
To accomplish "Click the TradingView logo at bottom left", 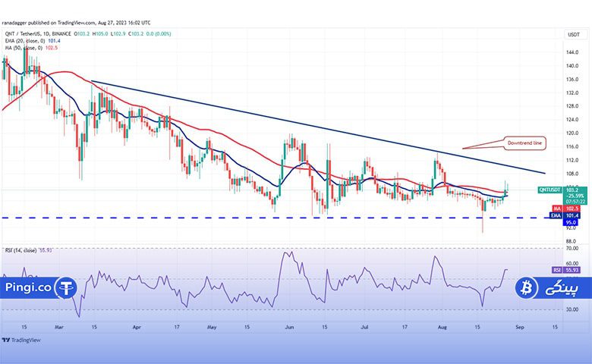I will [x=21, y=340].
